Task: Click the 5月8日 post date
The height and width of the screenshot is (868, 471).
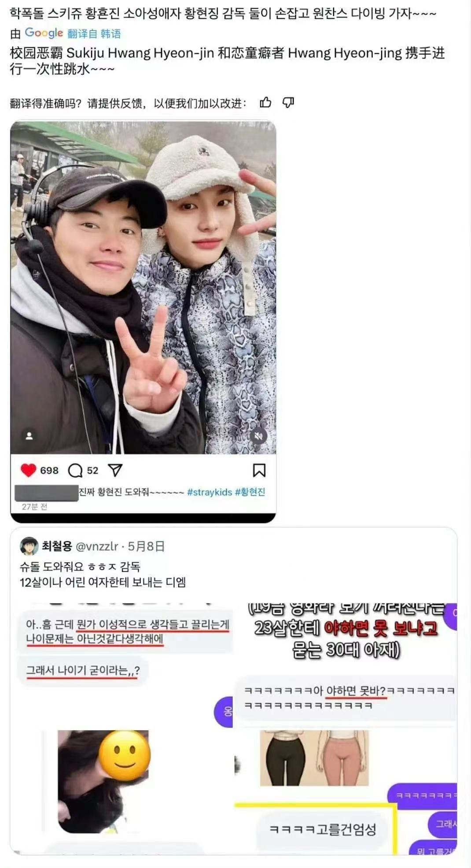Action: [x=146, y=546]
